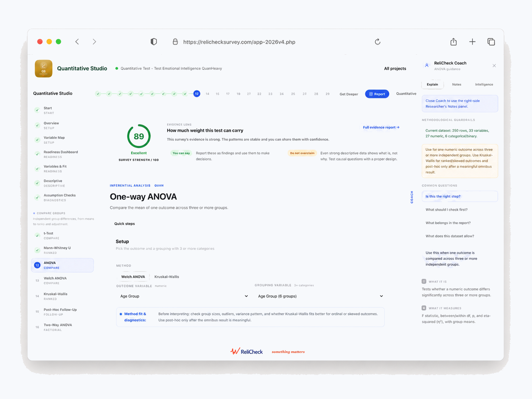Click the browser address bar URL
Screen dimensions: 532x399
tap(239, 42)
